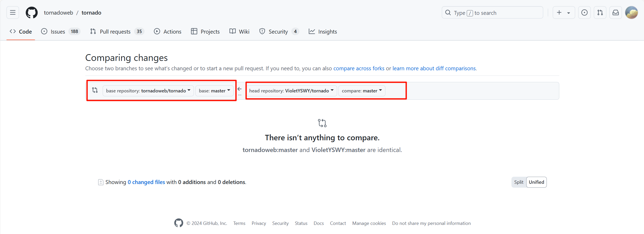
Task: Go to GitHub homepage via Octocat logo
Action: coord(32,12)
